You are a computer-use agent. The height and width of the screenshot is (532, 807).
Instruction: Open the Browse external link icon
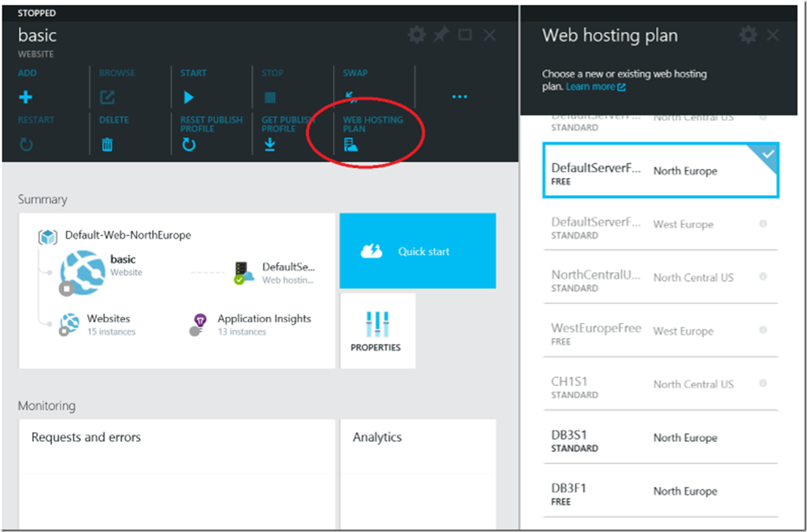(107, 97)
